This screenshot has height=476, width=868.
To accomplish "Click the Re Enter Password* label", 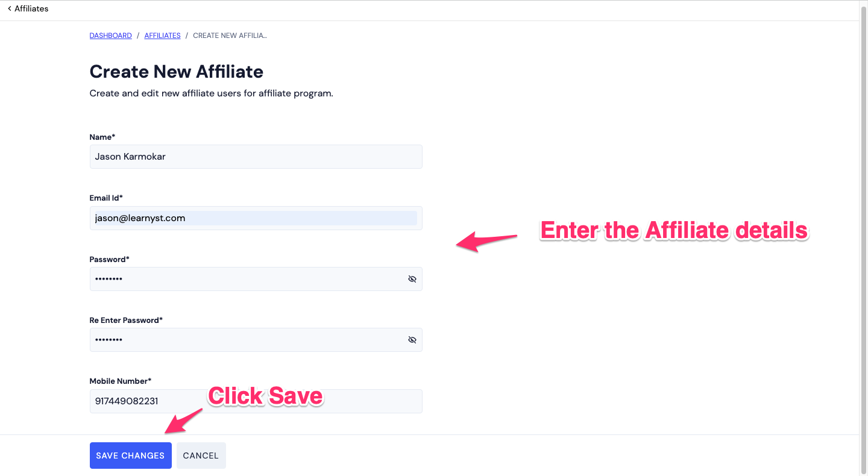I will pos(126,321).
